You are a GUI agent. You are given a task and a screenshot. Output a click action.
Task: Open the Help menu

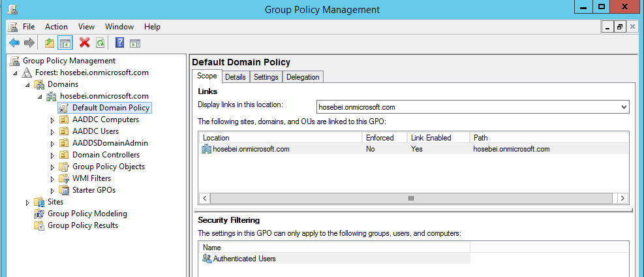coord(152,27)
